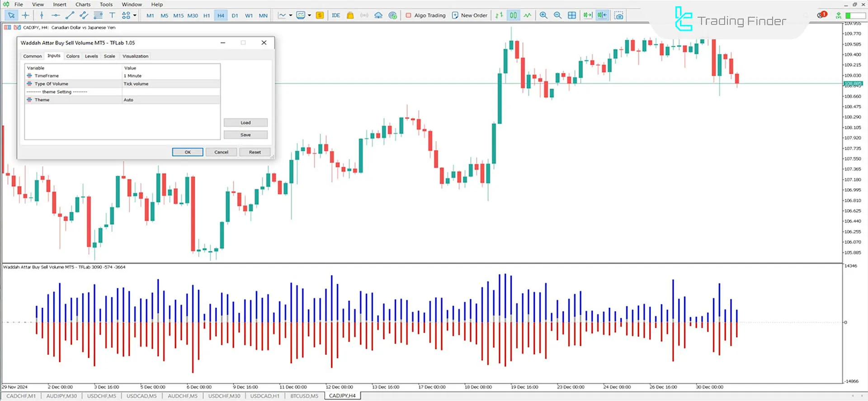Viewport: 868px width, 401px height.
Task: Open the Insert menu
Action: click(x=60, y=5)
